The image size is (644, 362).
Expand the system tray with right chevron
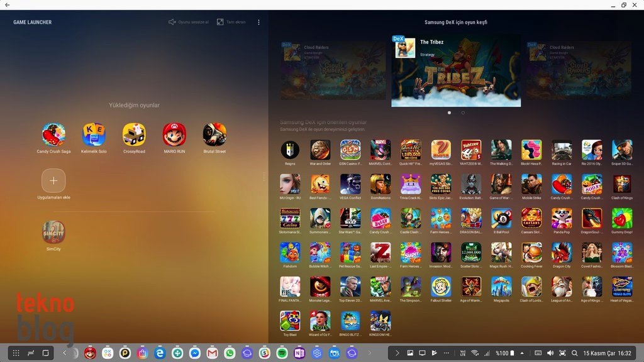click(397, 353)
